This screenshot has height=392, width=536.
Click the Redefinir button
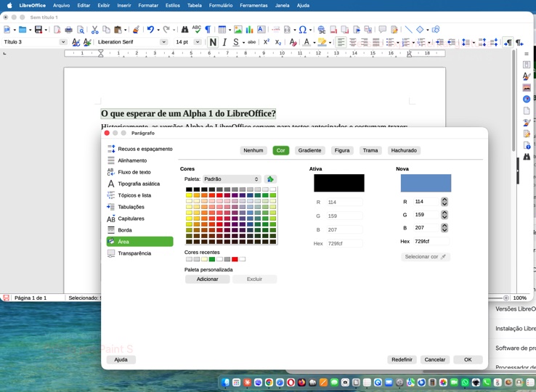(402, 359)
